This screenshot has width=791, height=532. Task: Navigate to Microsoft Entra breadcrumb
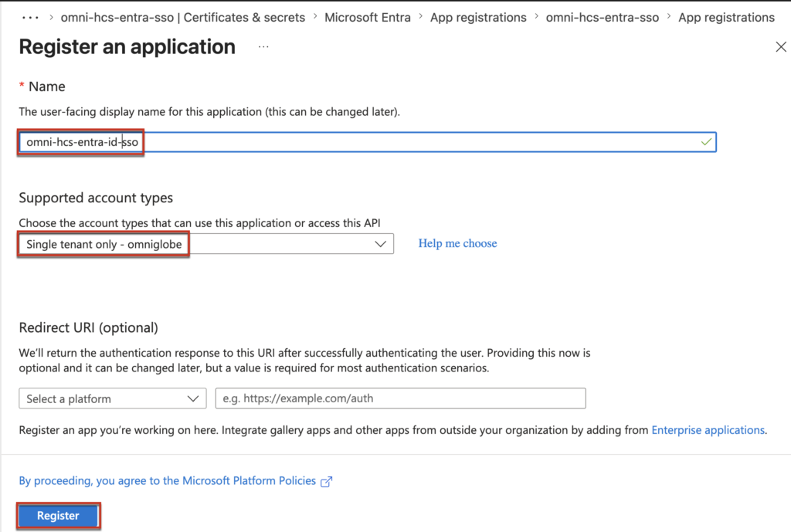tap(368, 17)
